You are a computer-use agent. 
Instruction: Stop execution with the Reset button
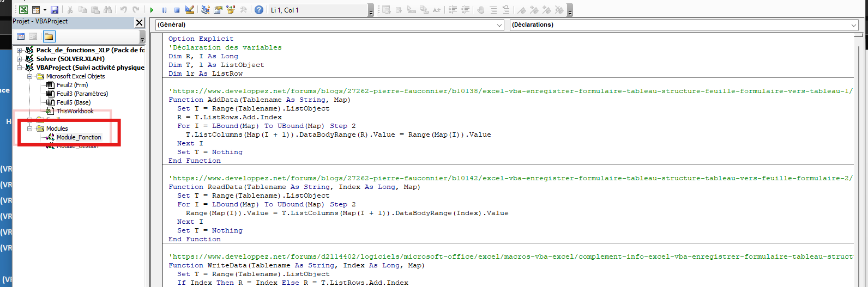pyautogui.click(x=177, y=10)
